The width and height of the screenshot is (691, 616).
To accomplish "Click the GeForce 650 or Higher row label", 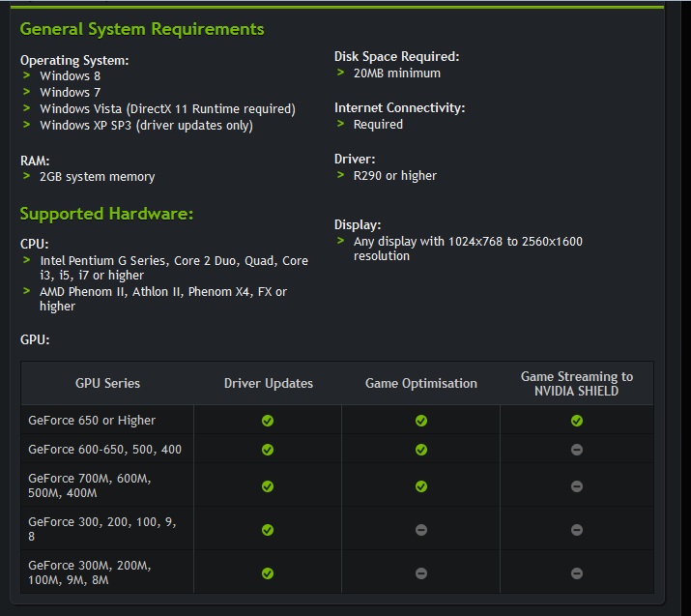I will [92, 421].
